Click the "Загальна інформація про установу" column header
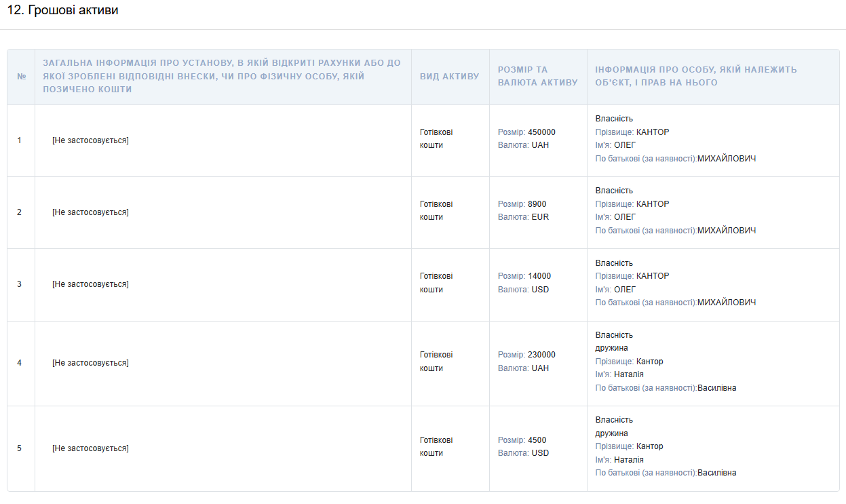The width and height of the screenshot is (846, 504). 222,76
